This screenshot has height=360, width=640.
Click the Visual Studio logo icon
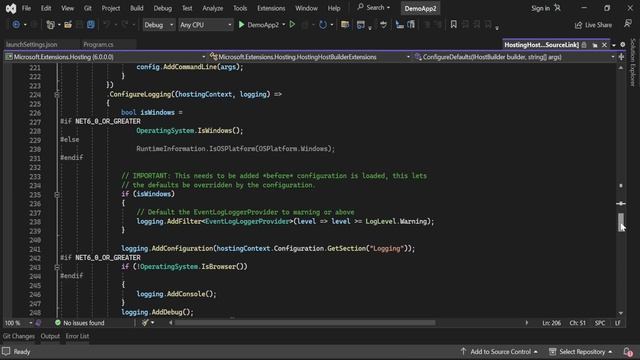click(x=11, y=8)
